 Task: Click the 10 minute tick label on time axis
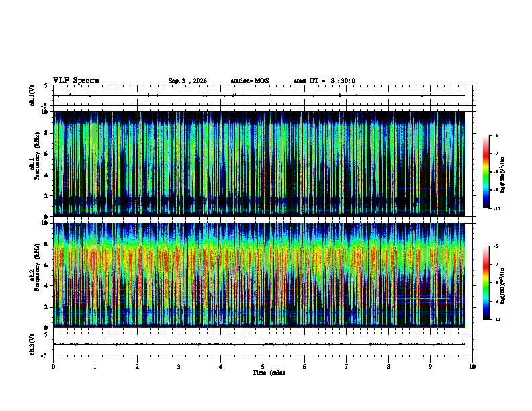point(472,367)
